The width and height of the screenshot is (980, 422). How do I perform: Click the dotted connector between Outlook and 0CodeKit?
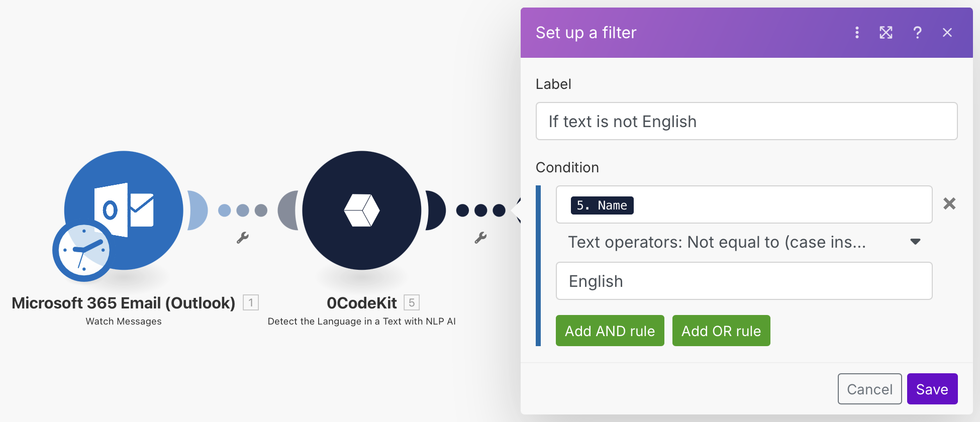click(243, 210)
